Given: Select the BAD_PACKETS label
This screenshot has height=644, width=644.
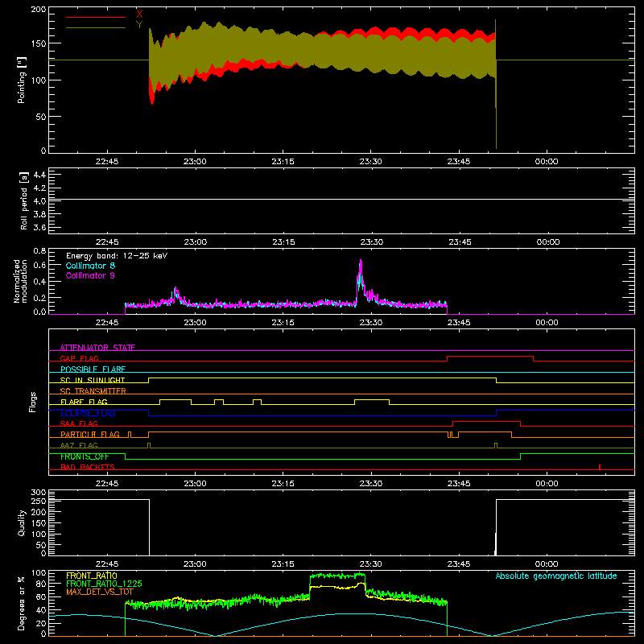Looking at the screenshot, I should tap(88, 467).
